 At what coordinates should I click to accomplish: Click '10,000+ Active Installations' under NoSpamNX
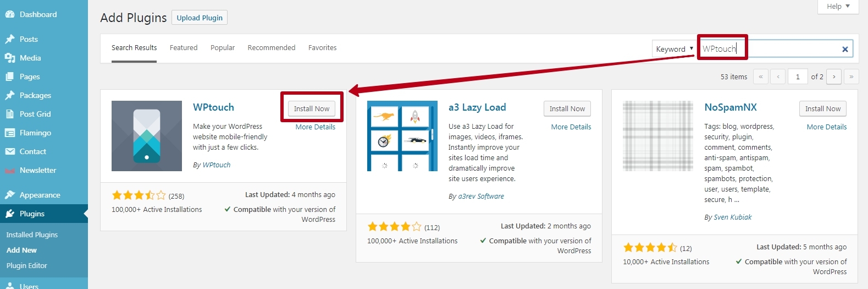tap(666, 262)
